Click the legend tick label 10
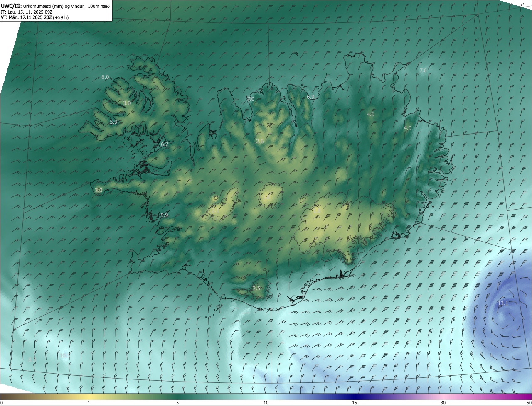Viewport: 532px width, 406px height. [266, 403]
